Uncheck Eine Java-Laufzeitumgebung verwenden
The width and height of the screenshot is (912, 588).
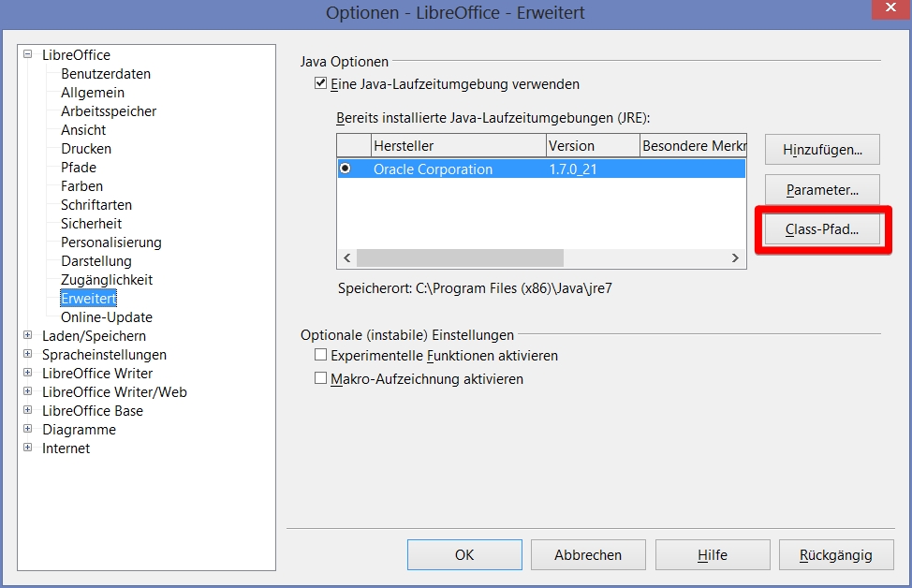tap(321, 84)
